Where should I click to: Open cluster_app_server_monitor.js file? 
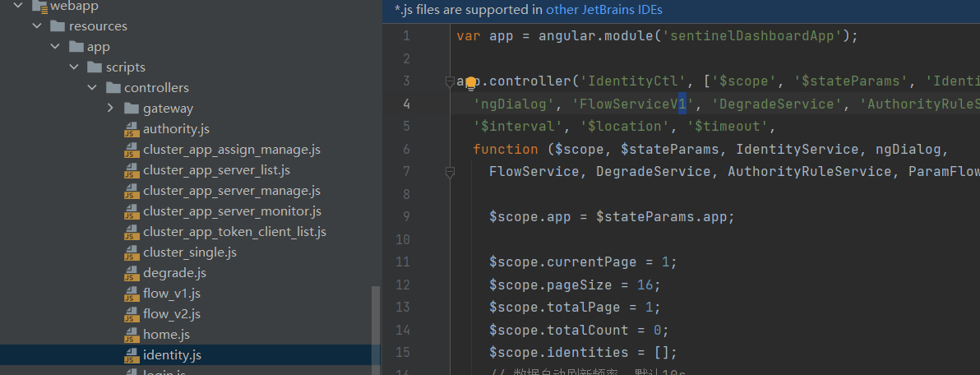point(232,212)
